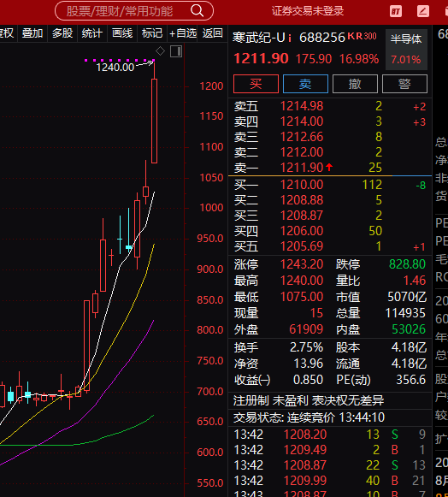Click tick trade 13:42 1209.49 row
Screen dimensions: 448x497
coord(330,450)
